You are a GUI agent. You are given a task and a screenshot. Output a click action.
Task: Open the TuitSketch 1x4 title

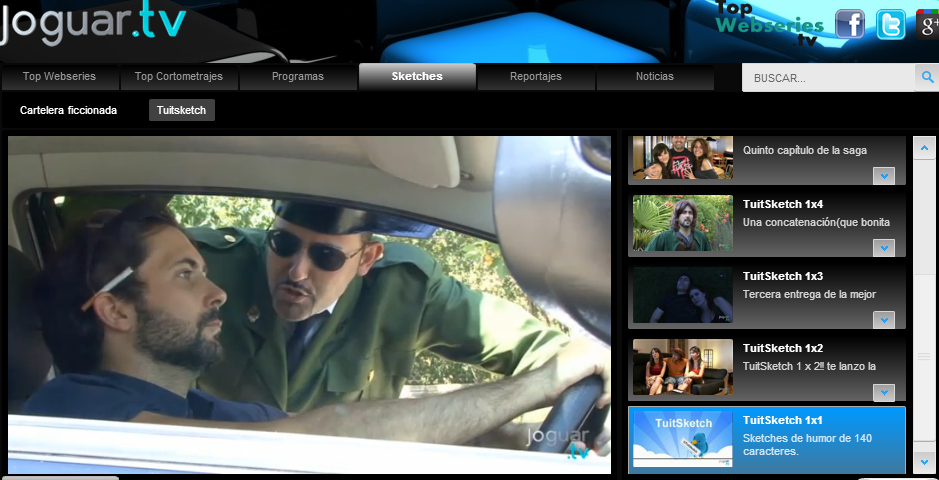(783, 204)
